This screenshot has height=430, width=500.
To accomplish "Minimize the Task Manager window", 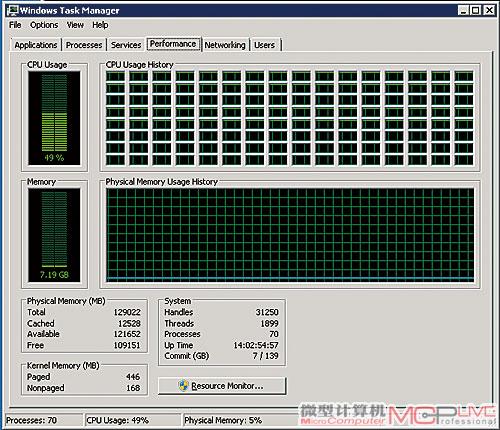I will click(x=463, y=10).
